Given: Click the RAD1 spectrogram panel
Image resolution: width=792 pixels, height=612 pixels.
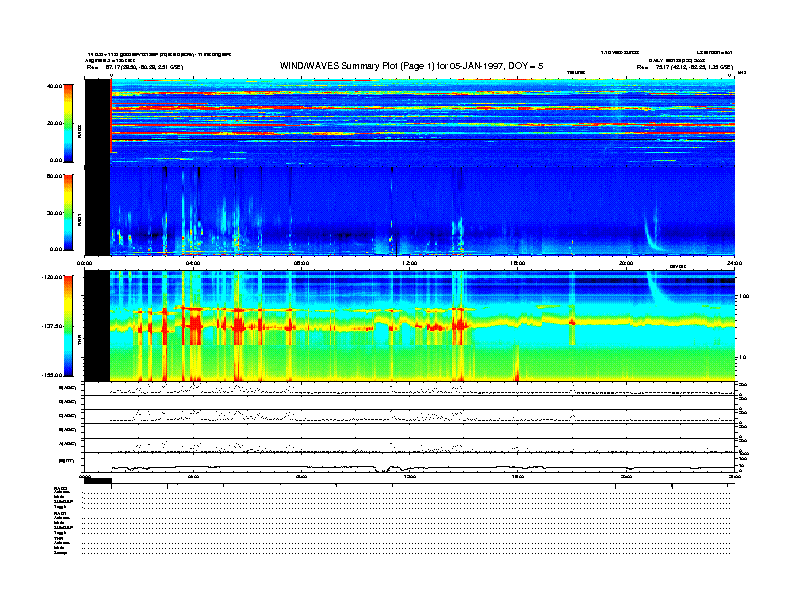Looking at the screenshot, I should tap(410, 211).
